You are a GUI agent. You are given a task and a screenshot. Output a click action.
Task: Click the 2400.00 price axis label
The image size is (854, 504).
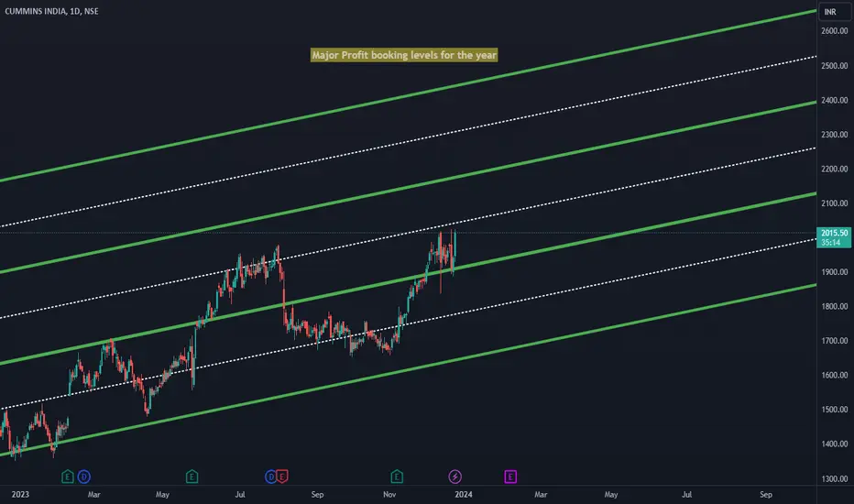(x=835, y=100)
